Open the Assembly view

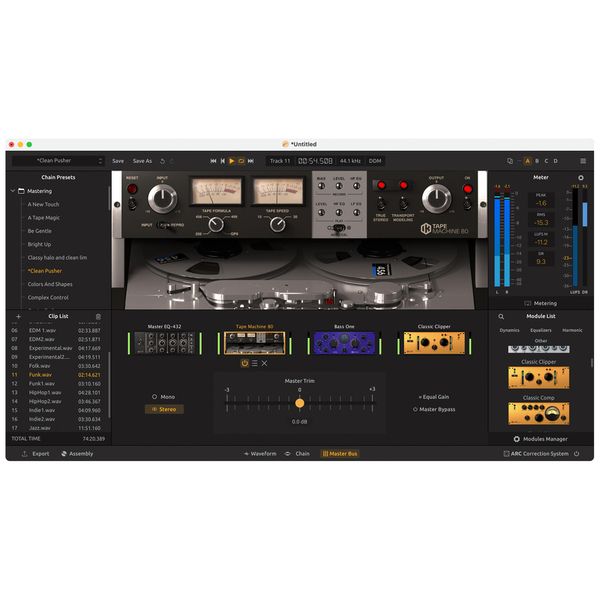(77, 454)
